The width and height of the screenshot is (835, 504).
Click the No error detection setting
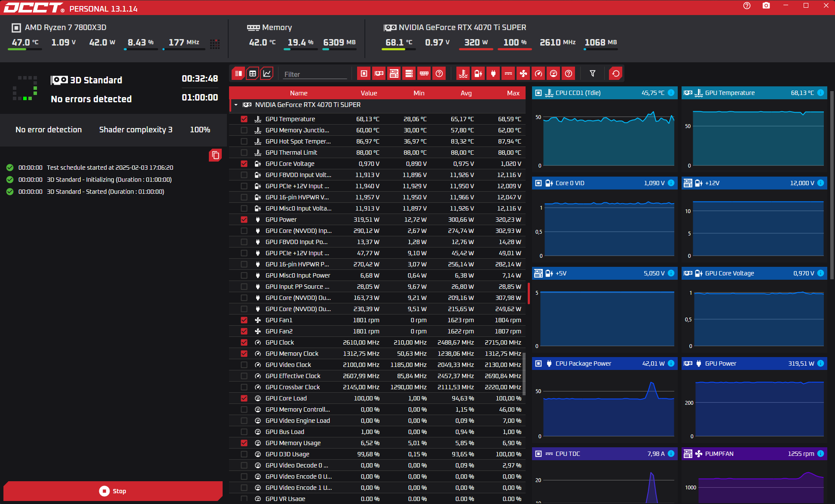(49, 130)
